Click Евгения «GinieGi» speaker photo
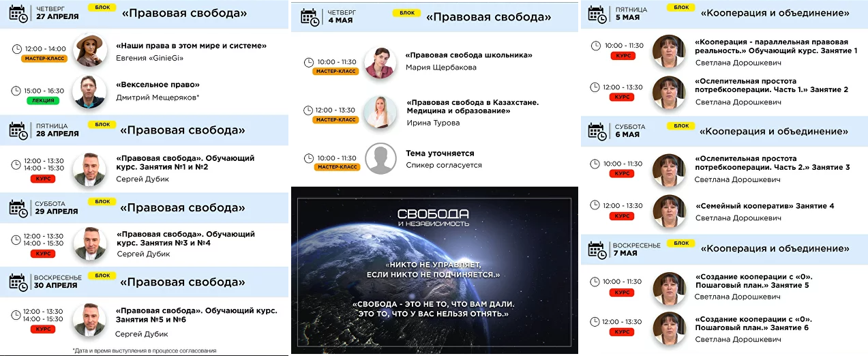868x356 pixels. 90,50
